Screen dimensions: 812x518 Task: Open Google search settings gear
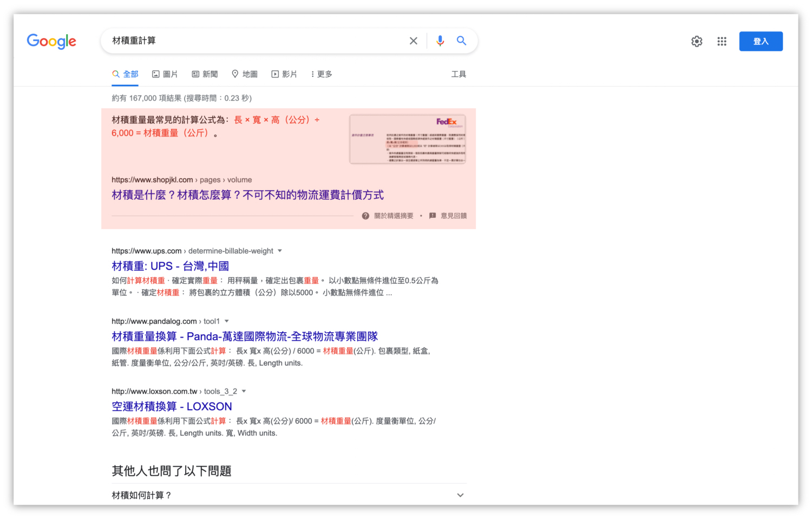tap(697, 41)
